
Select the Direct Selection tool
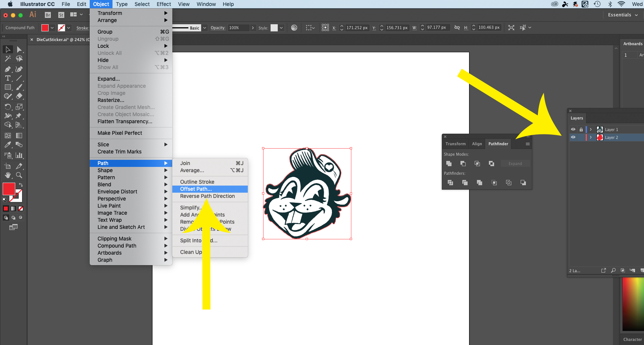(x=19, y=49)
